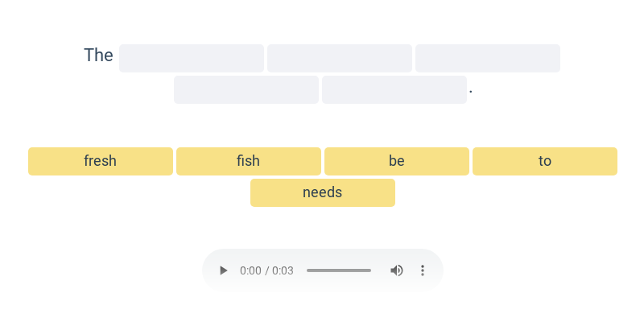Mute the audio with speaker icon
The image size is (644, 322).
396,270
